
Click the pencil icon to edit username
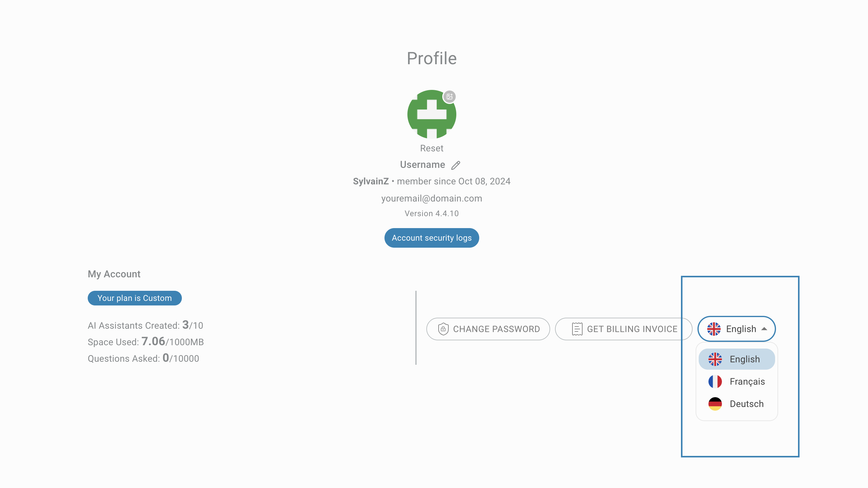456,165
